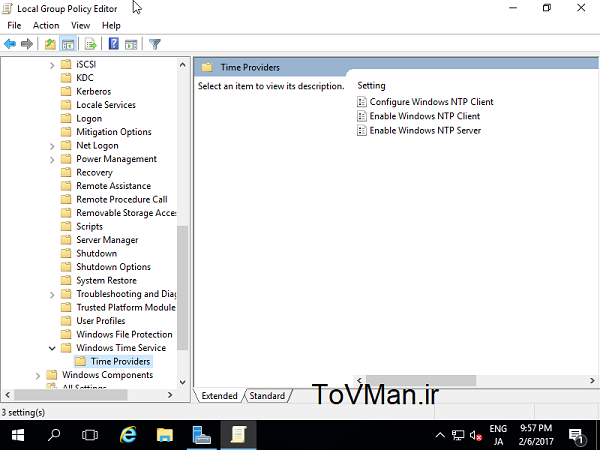The width and height of the screenshot is (600, 450).
Task: Expand the Net Logon tree node
Action: point(52,146)
